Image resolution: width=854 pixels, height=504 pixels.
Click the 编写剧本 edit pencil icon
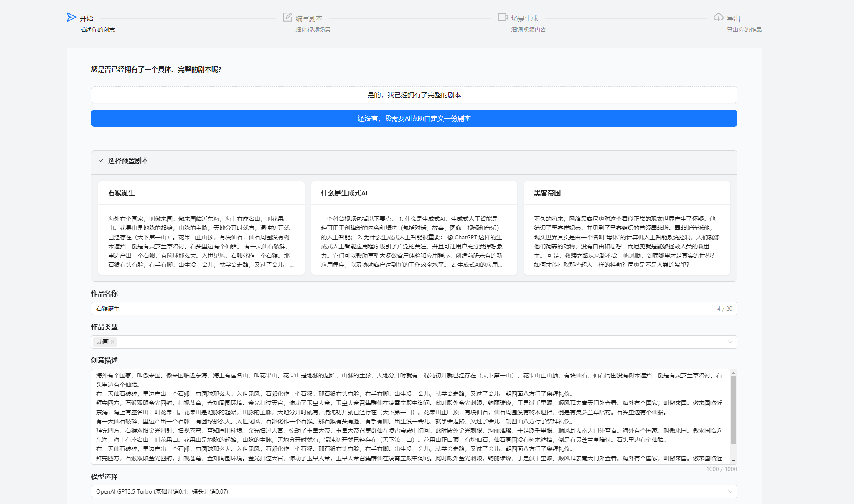coord(287,17)
